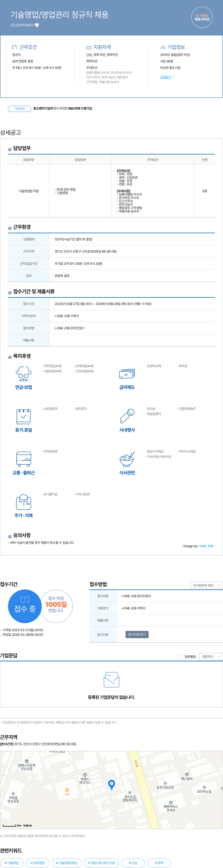Click the 이력서양식 row value i-ONE JOB 이력서

pyautogui.click(x=67, y=316)
